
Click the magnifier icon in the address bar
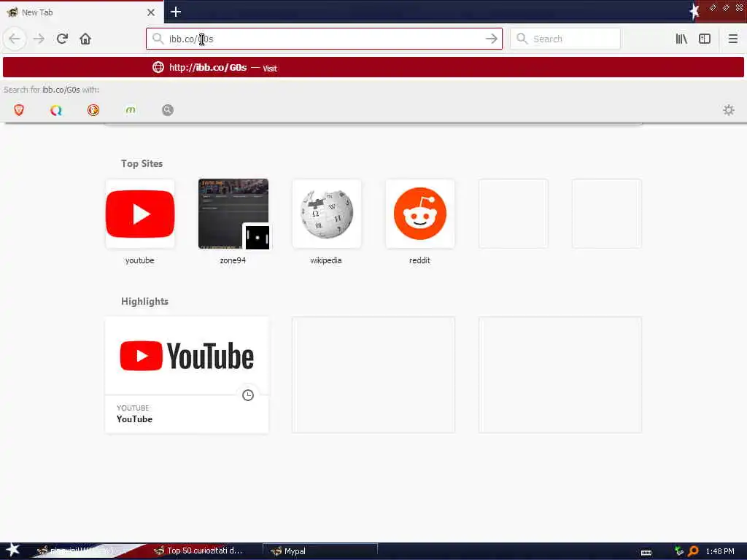[158, 39]
